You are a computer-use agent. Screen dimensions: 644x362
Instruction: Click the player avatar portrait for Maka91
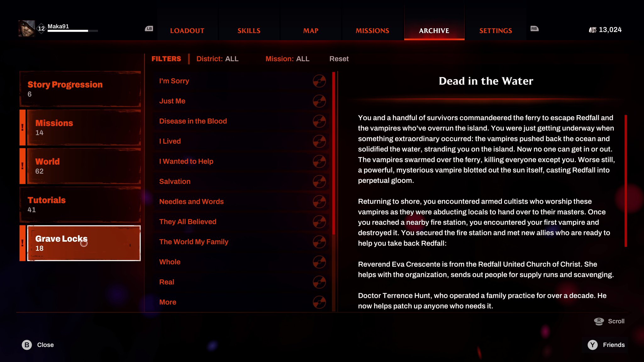coord(27,28)
